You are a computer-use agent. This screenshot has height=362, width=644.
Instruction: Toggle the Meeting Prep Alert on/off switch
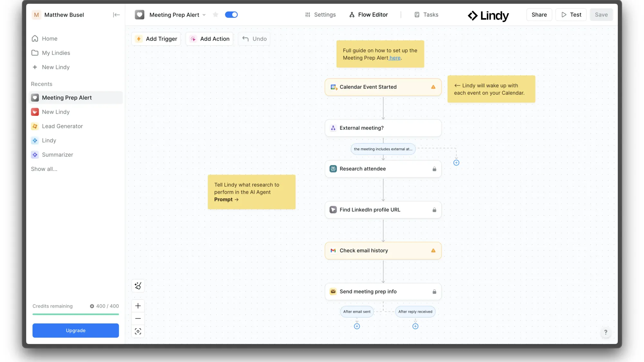[x=231, y=15]
